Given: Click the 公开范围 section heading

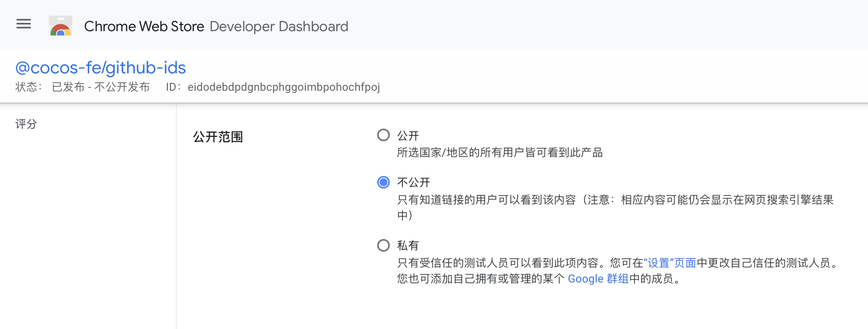Looking at the screenshot, I should 218,137.
